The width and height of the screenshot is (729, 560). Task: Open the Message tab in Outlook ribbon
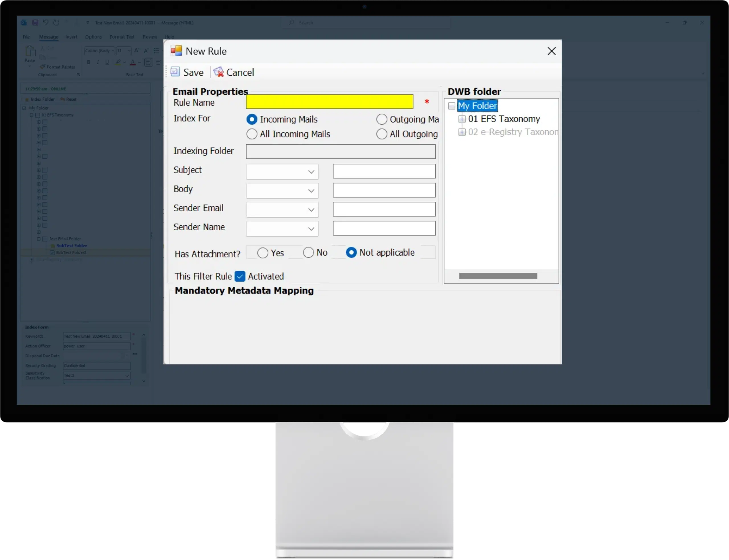click(x=49, y=37)
